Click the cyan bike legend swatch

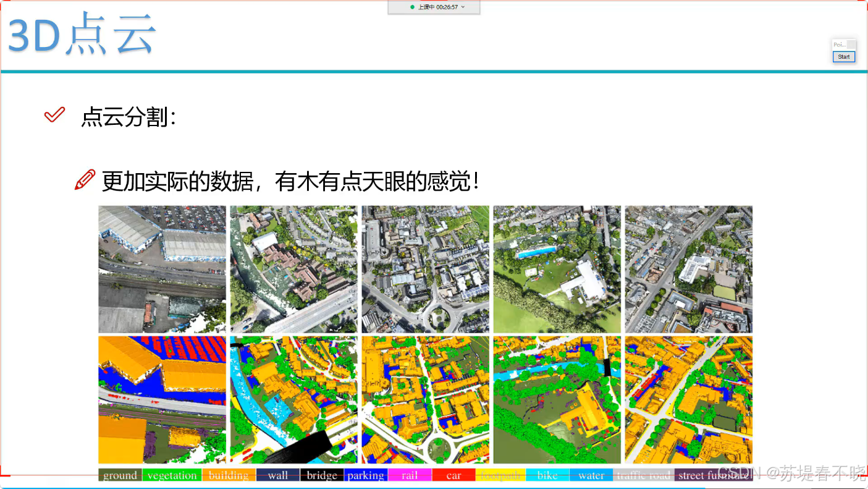(x=547, y=475)
